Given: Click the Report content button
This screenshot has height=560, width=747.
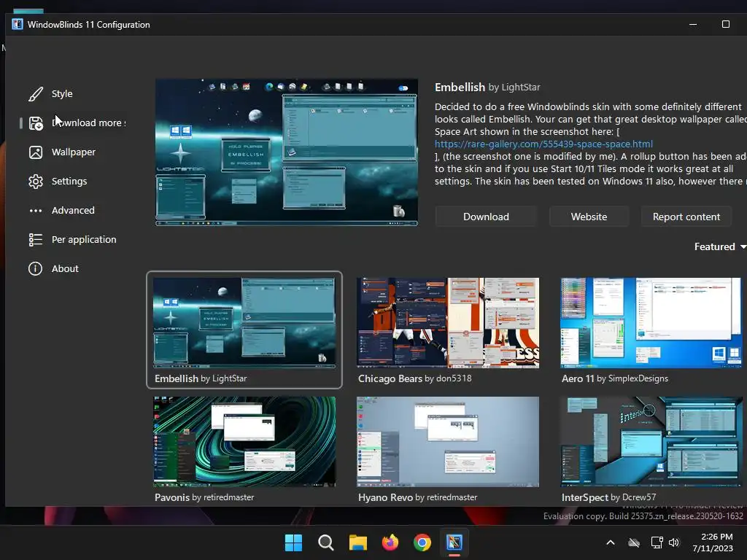Looking at the screenshot, I should (x=686, y=217).
